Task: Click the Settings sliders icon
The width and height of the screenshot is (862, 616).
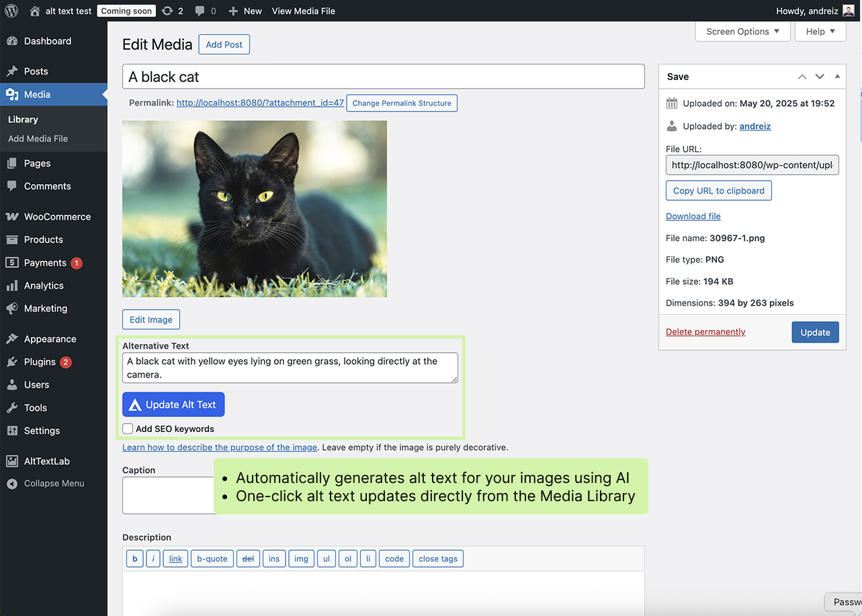Action: pos(12,431)
